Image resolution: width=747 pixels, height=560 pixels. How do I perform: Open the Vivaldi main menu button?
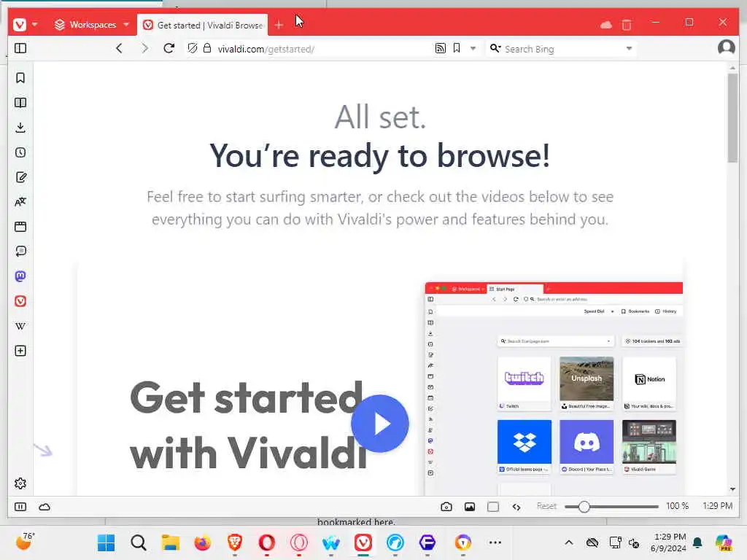20,24
